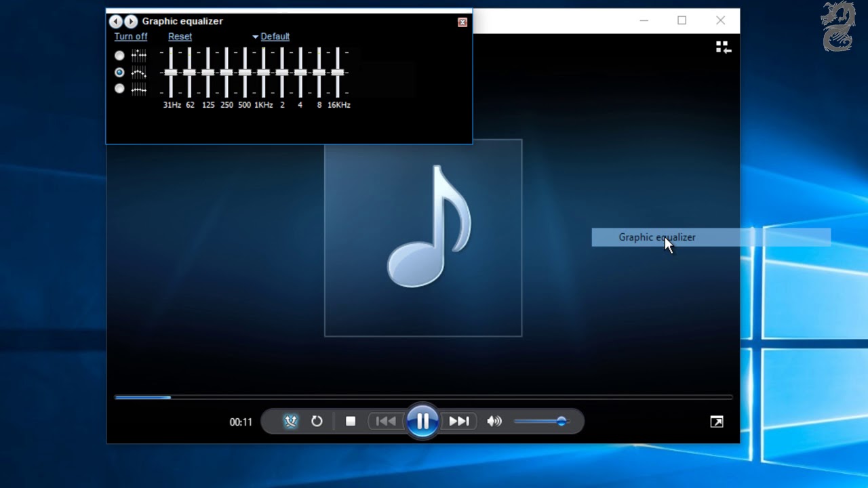Open the Default preset dropdown
The width and height of the screenshot is (868, 488).
[271, 37]
